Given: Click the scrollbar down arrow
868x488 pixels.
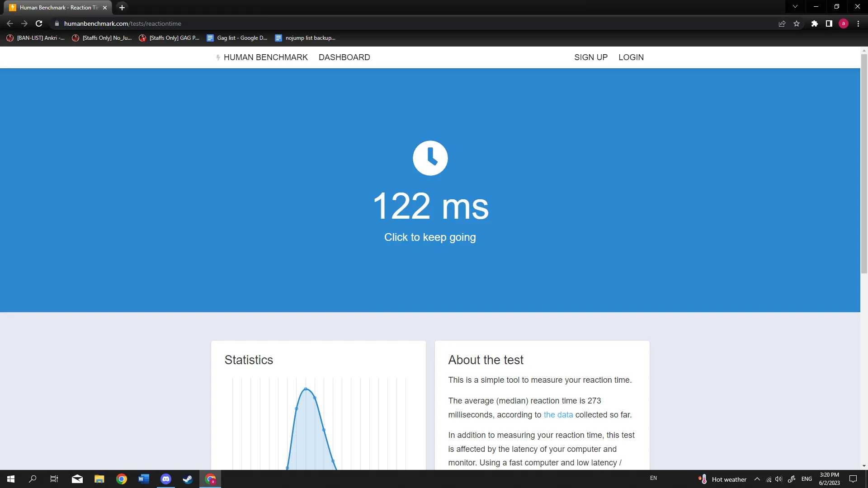Looking at the screenshot, I should tap(864, 466).
